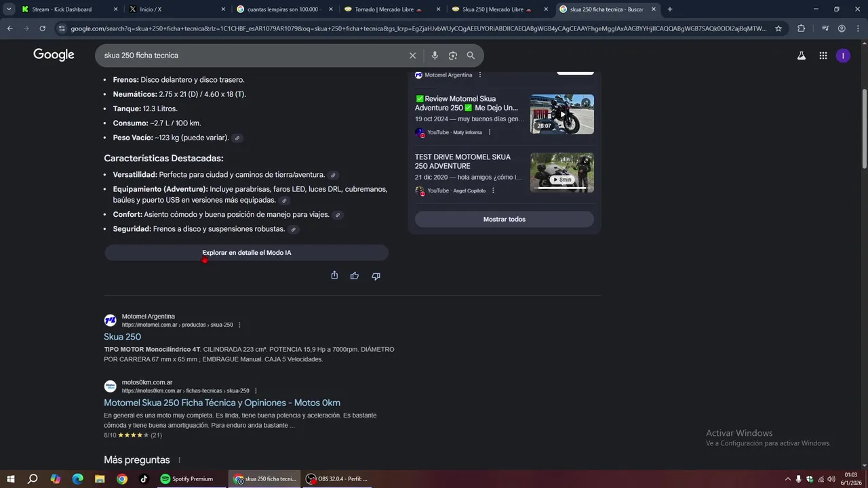Click the page vertical scrollbar
Viewport: 868px width, 488px height.
pos(864,129)
